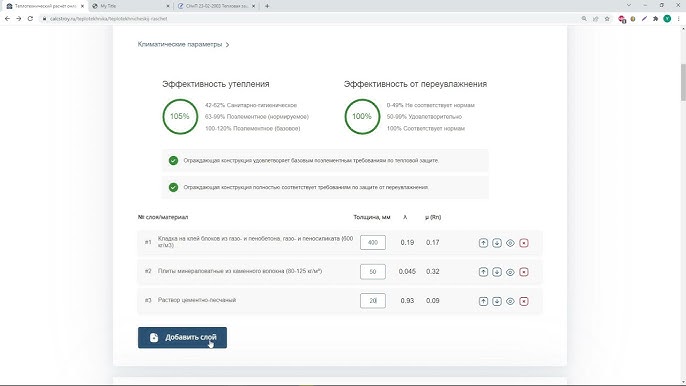Screen dimensions: 686x386
Task: Open Chrome three-dot menu
Action: click(679, 19)
